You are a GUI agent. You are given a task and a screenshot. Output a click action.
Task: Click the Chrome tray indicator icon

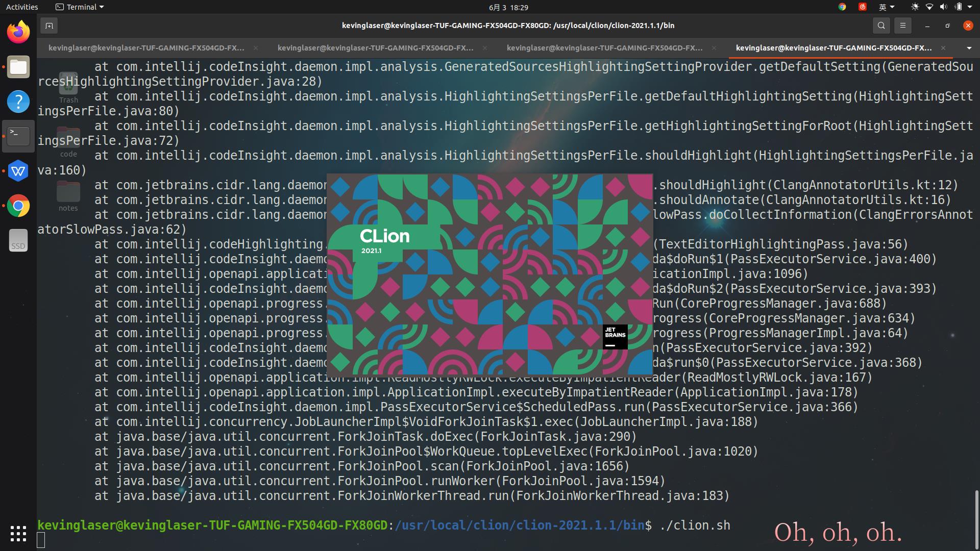point(842,7)
